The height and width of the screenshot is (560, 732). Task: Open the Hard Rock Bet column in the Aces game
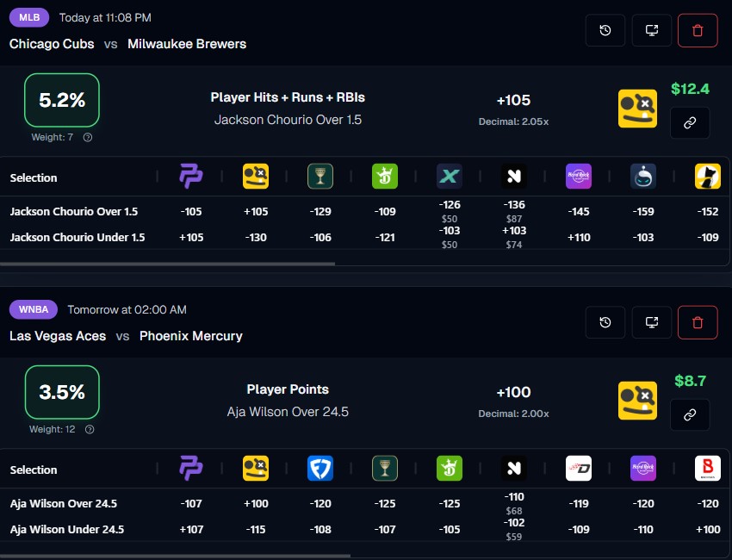(642, 470)
